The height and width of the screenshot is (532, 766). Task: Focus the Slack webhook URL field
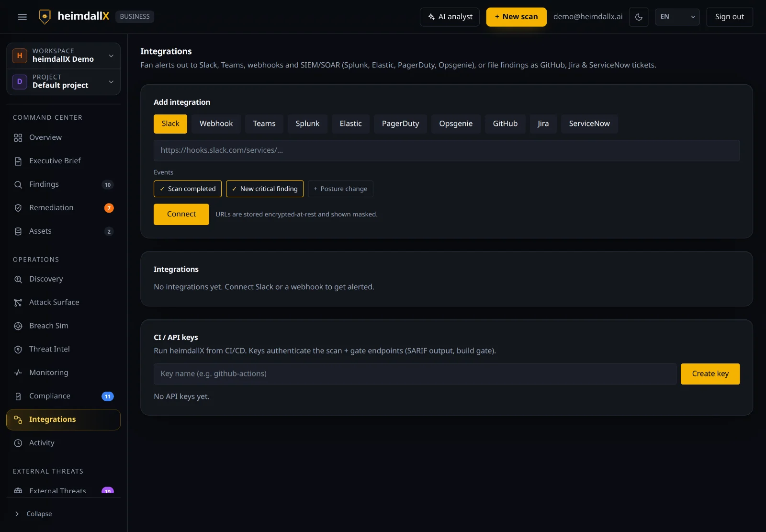pyautogui.click(x=447, y=150)
